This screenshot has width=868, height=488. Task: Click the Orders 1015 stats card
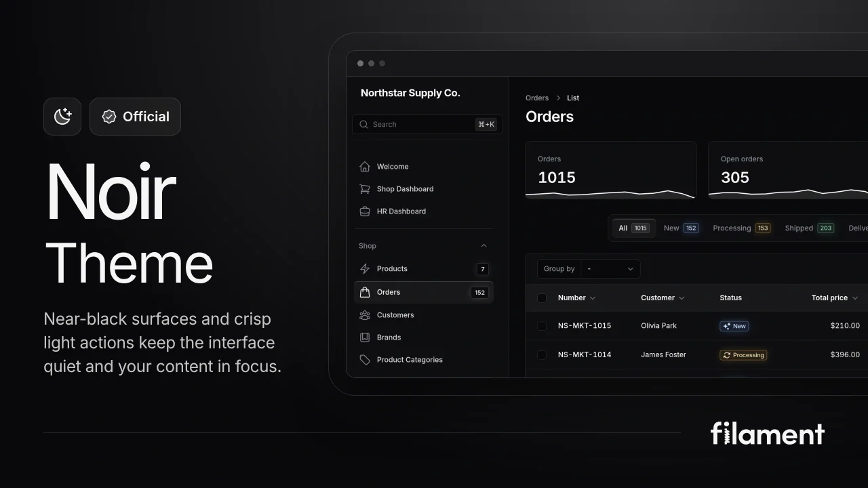[611, 170]
